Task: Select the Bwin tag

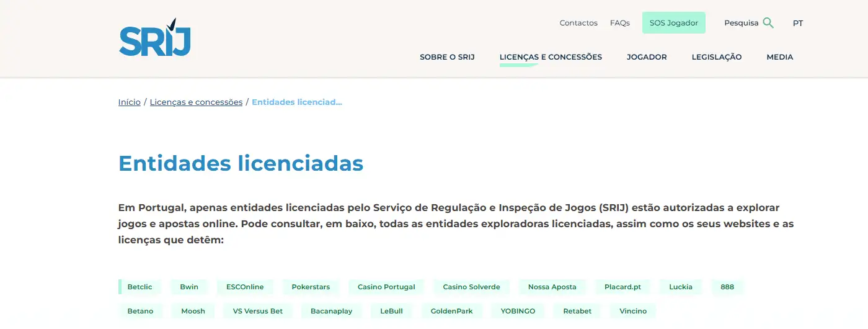Action: coord(189,287)
